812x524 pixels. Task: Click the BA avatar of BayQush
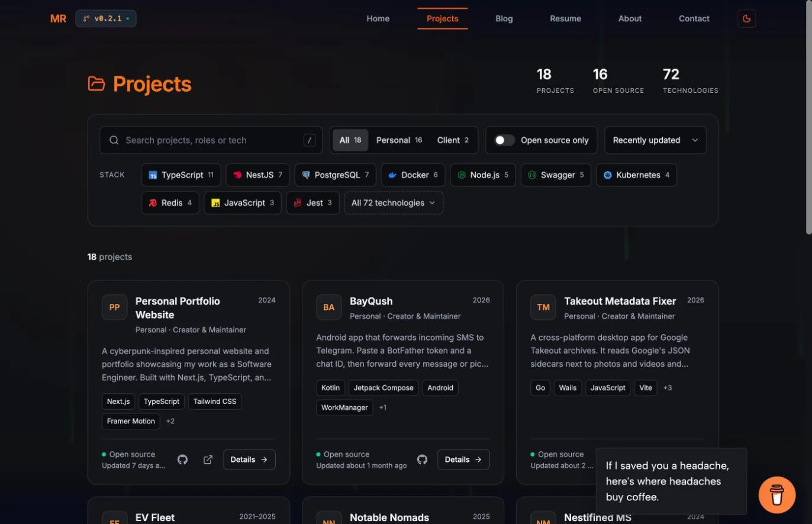[x=328, y=307]
